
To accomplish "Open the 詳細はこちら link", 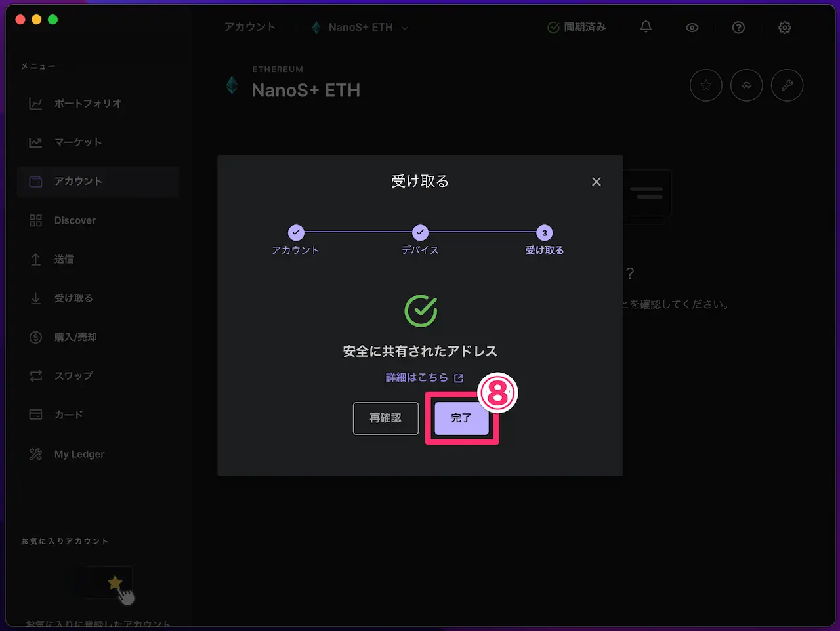I will click(x=425, y=377).
